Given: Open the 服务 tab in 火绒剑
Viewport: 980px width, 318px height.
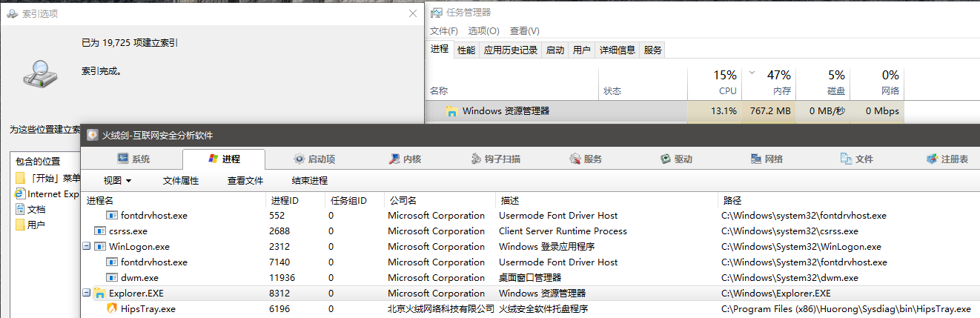Looking at the screenshot, I should (x=586, y=159).
